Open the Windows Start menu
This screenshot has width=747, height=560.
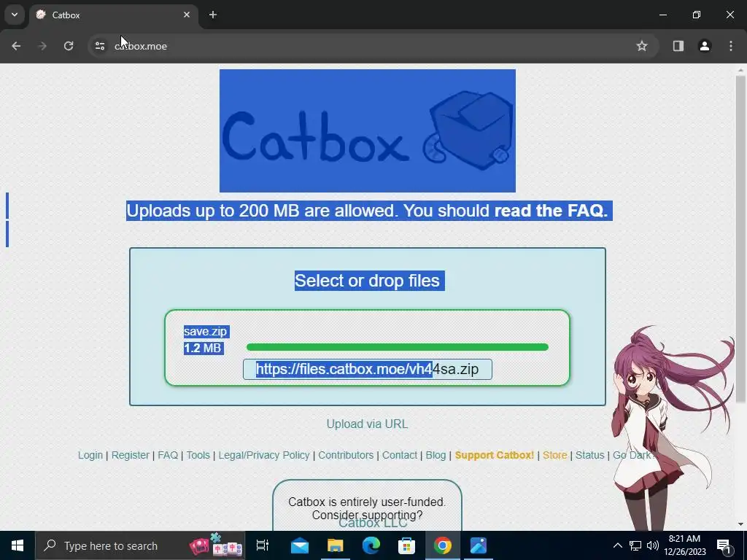(x=18, y=545)
